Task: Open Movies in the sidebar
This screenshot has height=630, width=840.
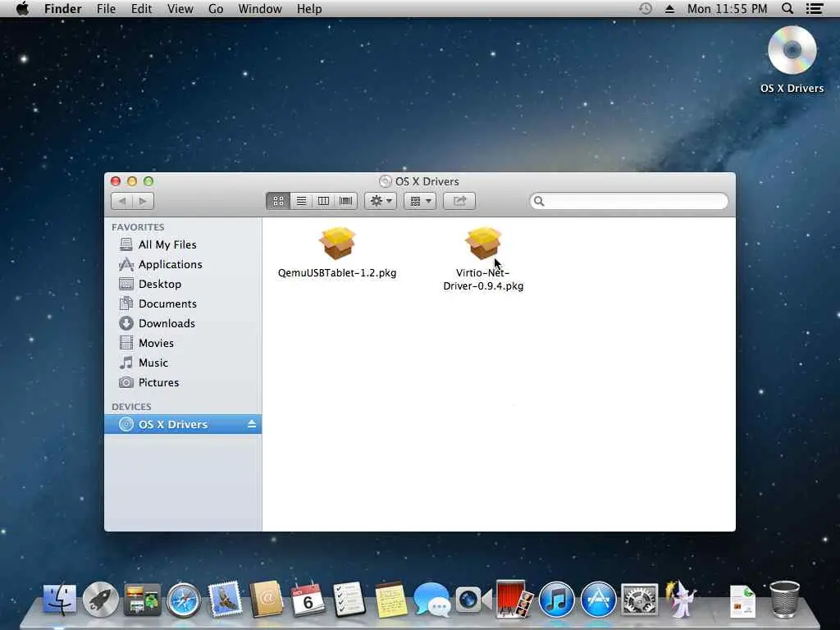Action: pos(183,343)
